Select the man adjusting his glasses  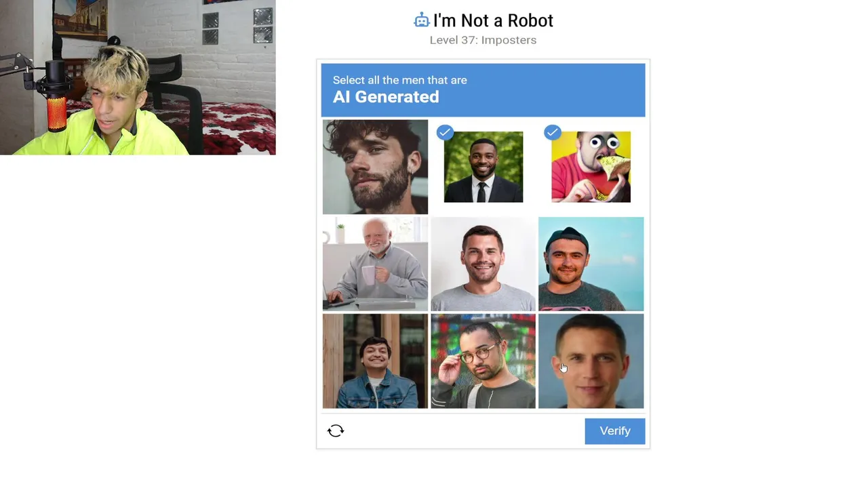coord(483,361)
